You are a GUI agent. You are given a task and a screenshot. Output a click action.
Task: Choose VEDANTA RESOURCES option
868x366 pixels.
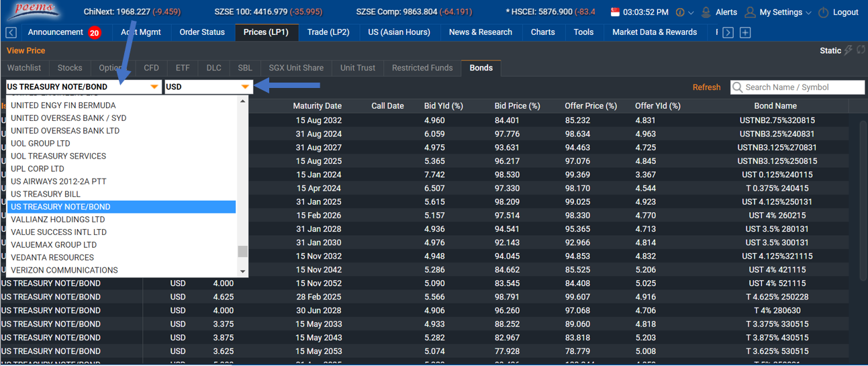tap(122, 257)
